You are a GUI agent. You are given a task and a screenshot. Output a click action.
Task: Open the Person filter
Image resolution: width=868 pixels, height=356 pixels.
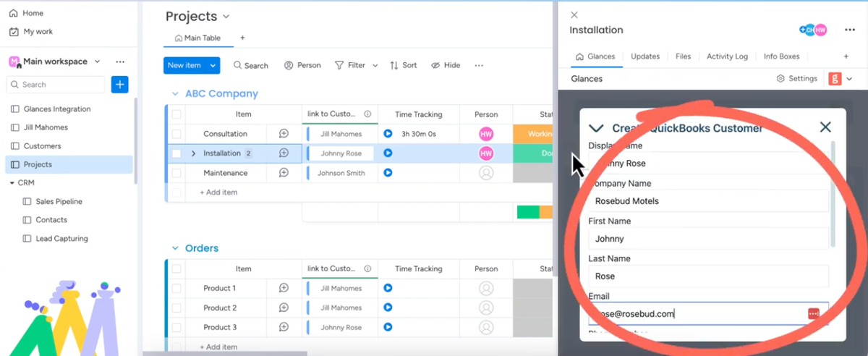[x=302, y=65]
